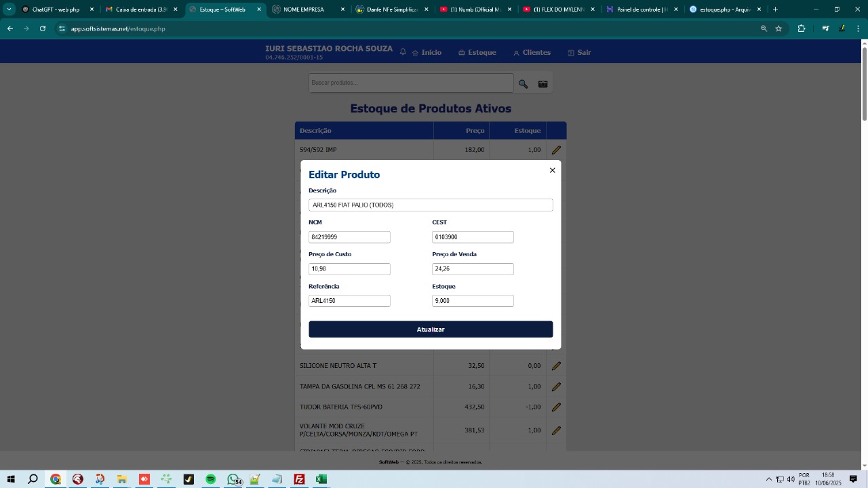Open Excel from the taskbar
Screen dimensions: 868x488
321,479
